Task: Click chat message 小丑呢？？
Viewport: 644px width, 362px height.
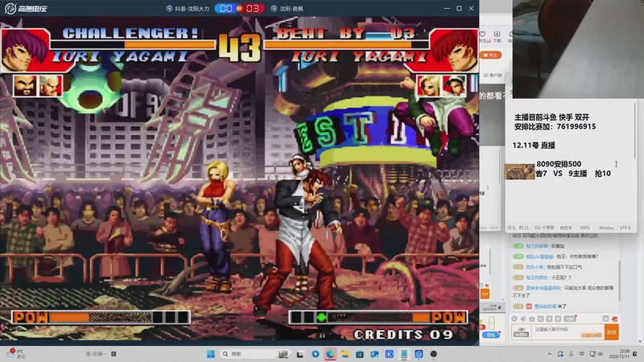Action: click(561, 278)
